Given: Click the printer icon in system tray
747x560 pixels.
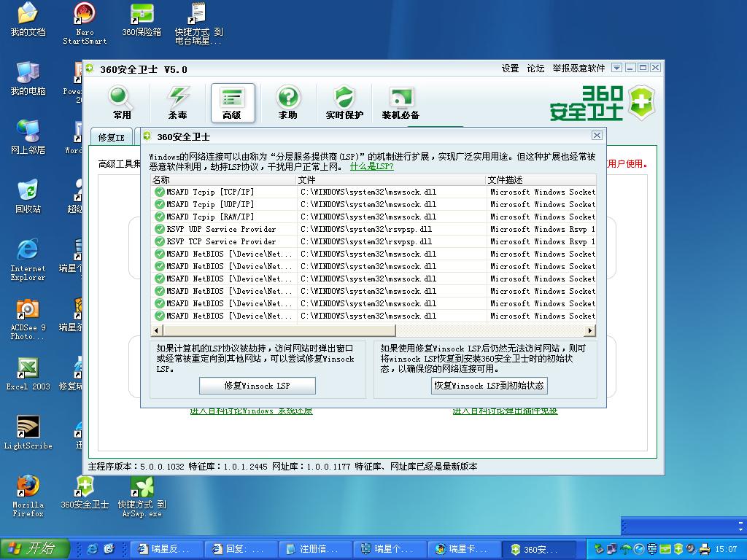Looking at the screenshot, I should 705,549.
